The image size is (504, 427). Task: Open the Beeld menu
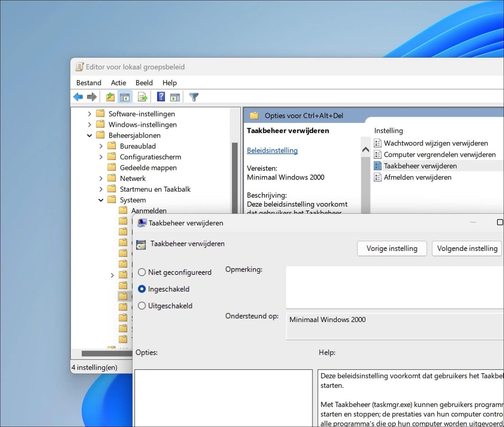pyautogui.click(x=144, y=83)
